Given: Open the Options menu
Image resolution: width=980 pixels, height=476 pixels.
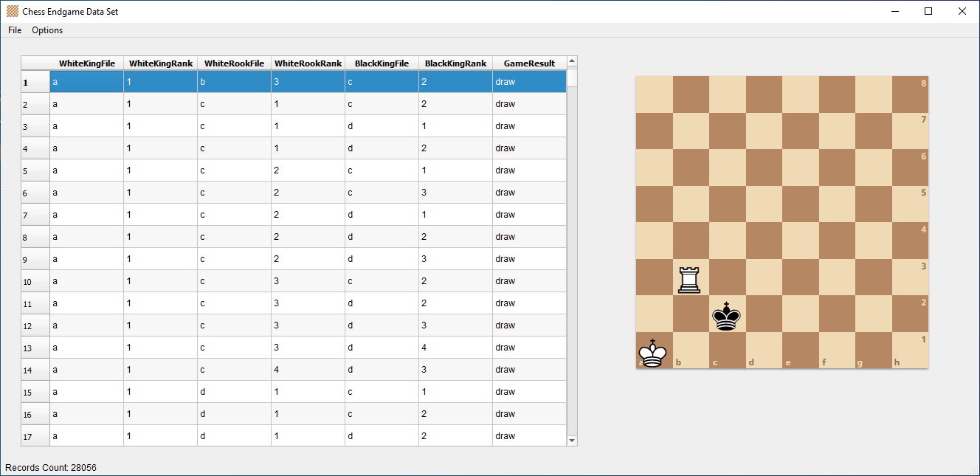Looking at the screenshot, I should click(46, 30).
